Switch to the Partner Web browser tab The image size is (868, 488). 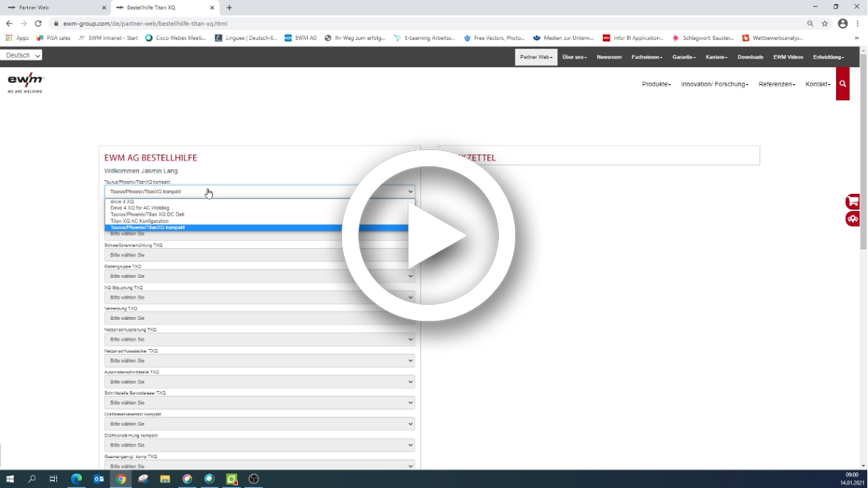click(x=56, y=8)
